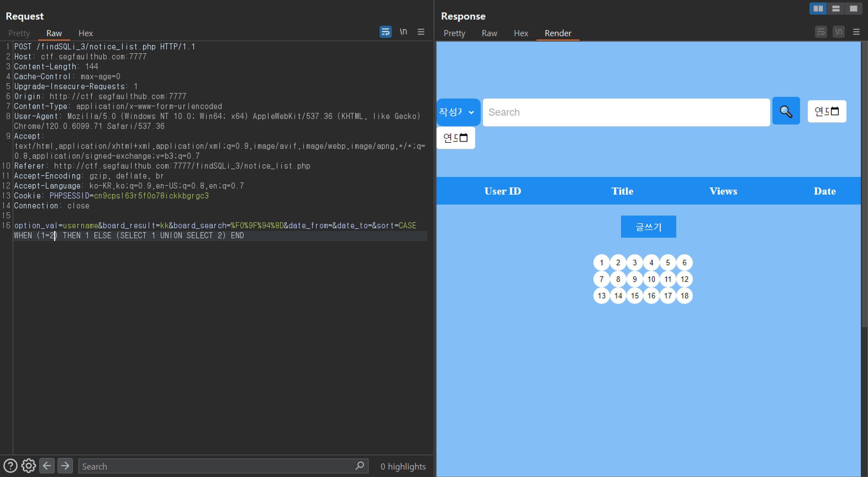This screenshot has height=477, width=868.
Task: Expand the 작성자 search option dropdown
Action: coord(458,112)
